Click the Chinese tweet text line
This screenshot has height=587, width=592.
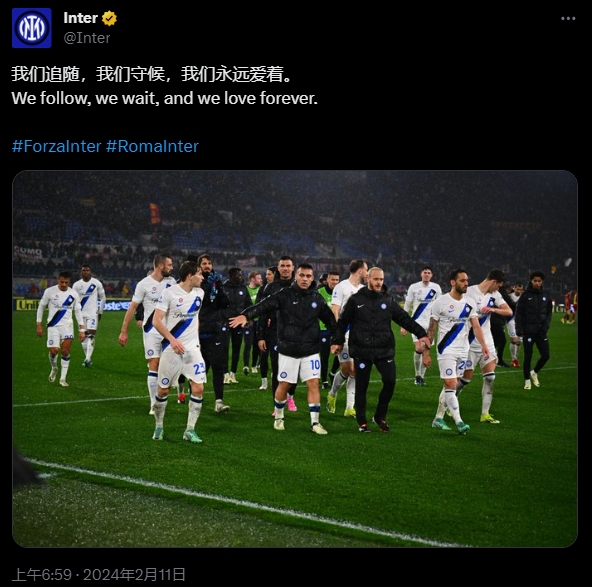pyautogui.click(x=152, y=74)
